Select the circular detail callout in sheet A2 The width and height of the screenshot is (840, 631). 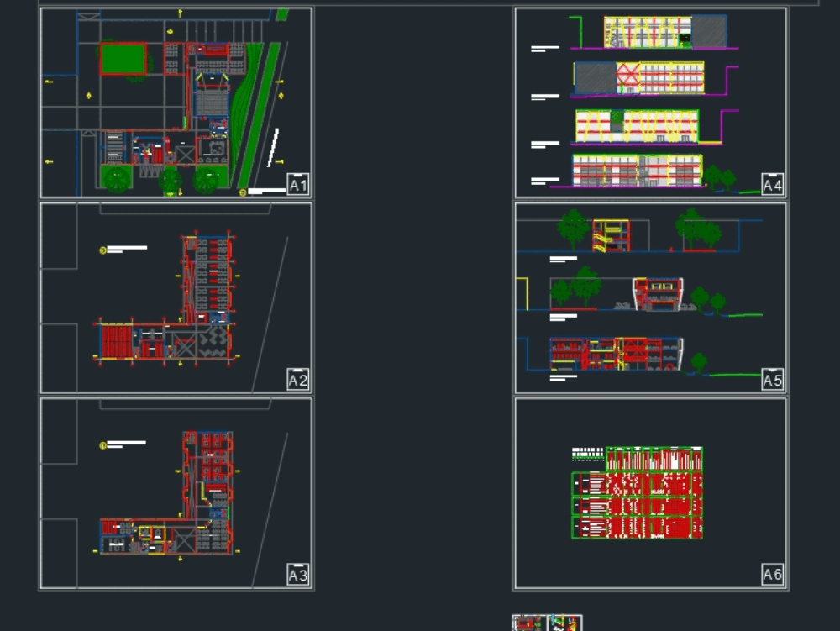(x=104, y=250)
